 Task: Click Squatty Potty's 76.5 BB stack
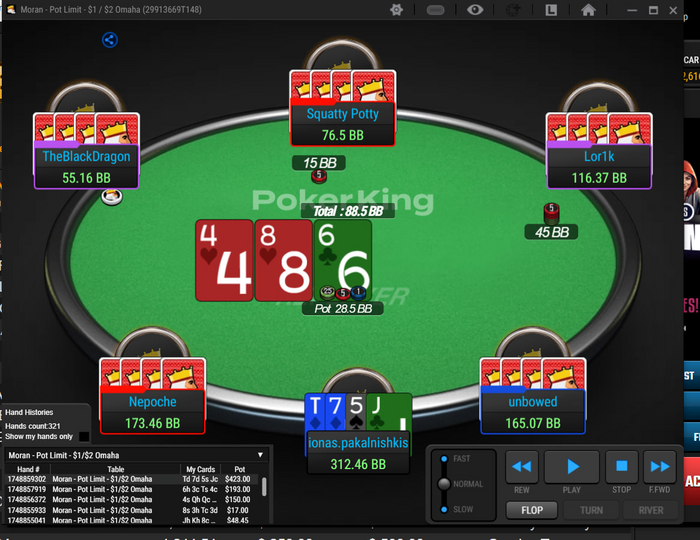(342, 135)
